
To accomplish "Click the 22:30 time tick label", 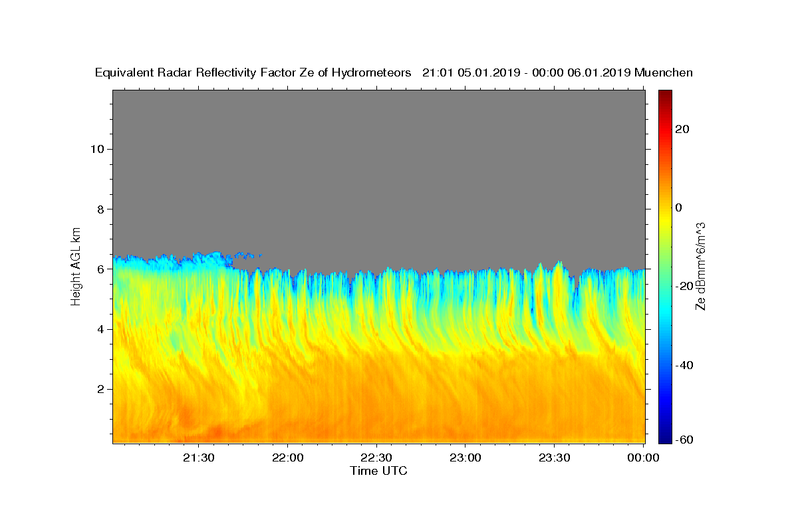I will point(376,458).
